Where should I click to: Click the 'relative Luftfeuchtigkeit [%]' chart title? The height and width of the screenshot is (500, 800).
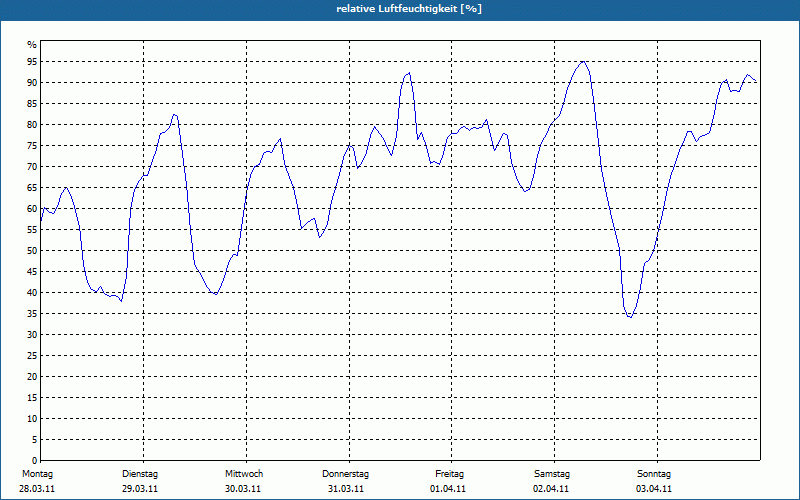(409, 9)
